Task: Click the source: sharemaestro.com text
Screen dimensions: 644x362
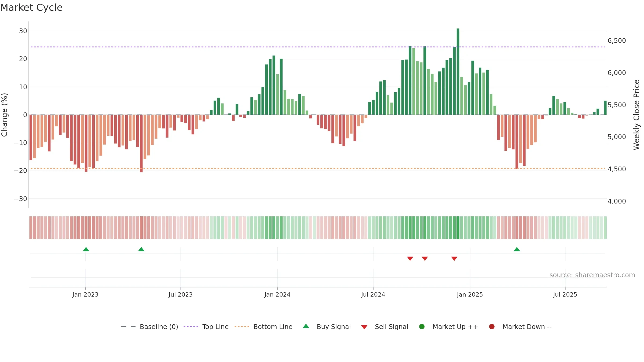Action: pos(592,275)
